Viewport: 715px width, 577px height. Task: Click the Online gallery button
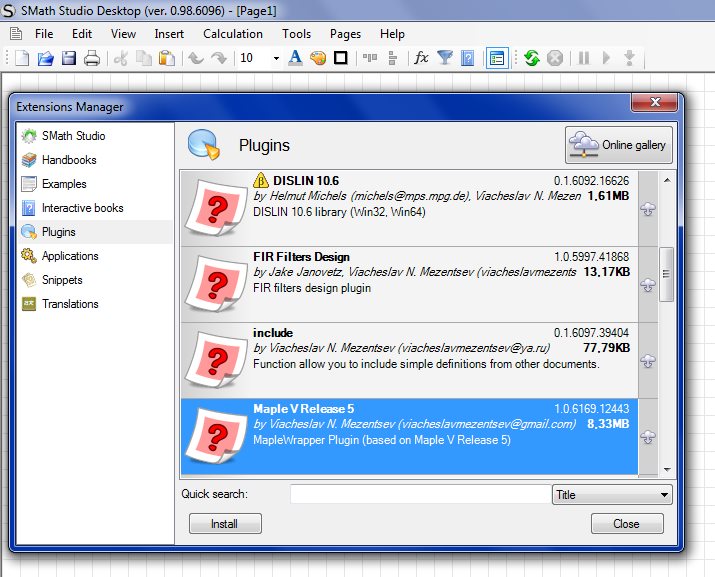pos(619,146)
